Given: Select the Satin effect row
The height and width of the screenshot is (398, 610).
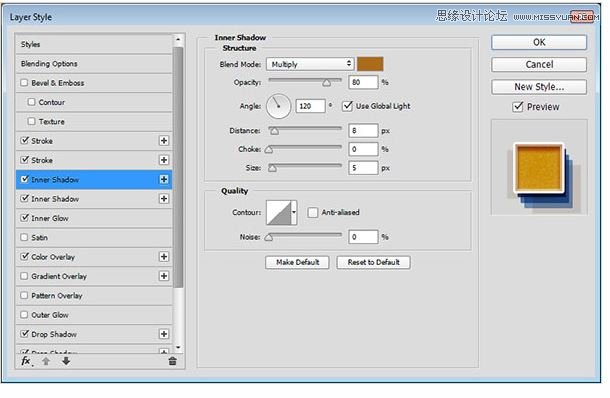Looking at the screenshot, I should click(94, 237).
